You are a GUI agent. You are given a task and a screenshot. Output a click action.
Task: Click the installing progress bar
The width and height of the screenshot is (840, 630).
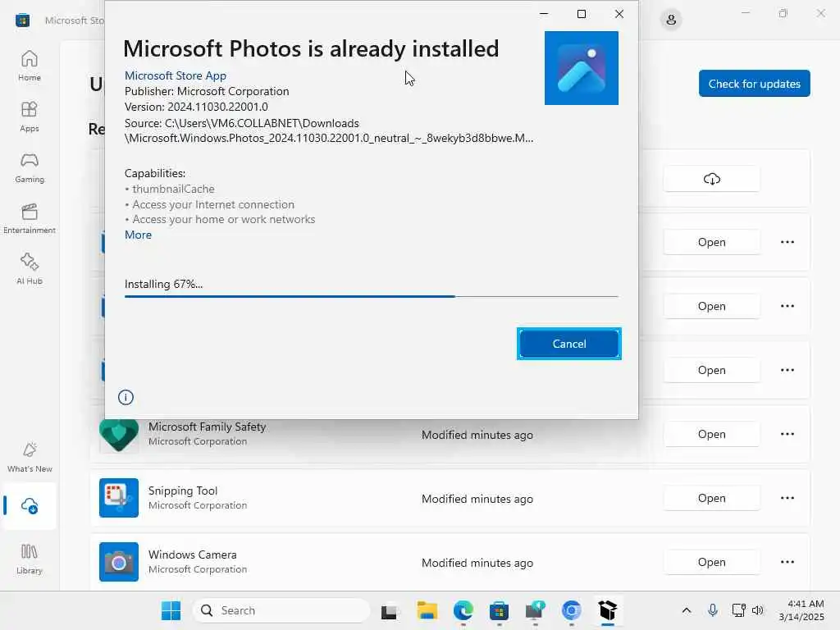[372, 296]
